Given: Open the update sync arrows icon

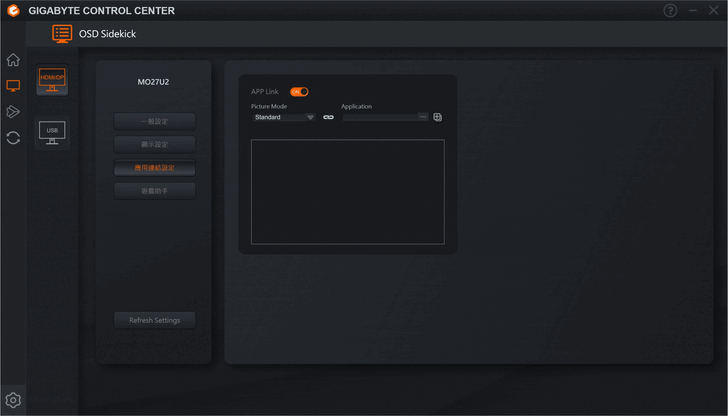Looking at the screenshot, I should pyautogui.click(x=13, y=137).
